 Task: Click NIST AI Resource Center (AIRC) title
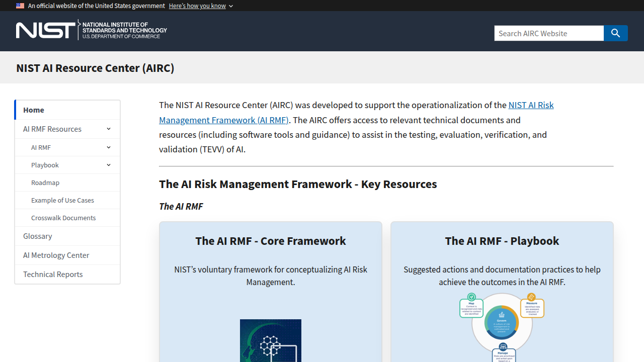pyautogui.click(x=95, y=68)
